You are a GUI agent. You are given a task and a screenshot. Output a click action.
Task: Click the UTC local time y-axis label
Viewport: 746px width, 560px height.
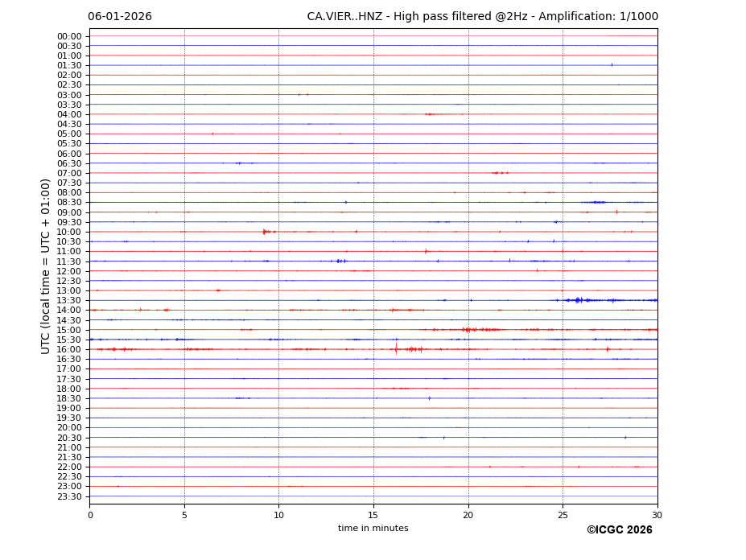coord(46,266)
